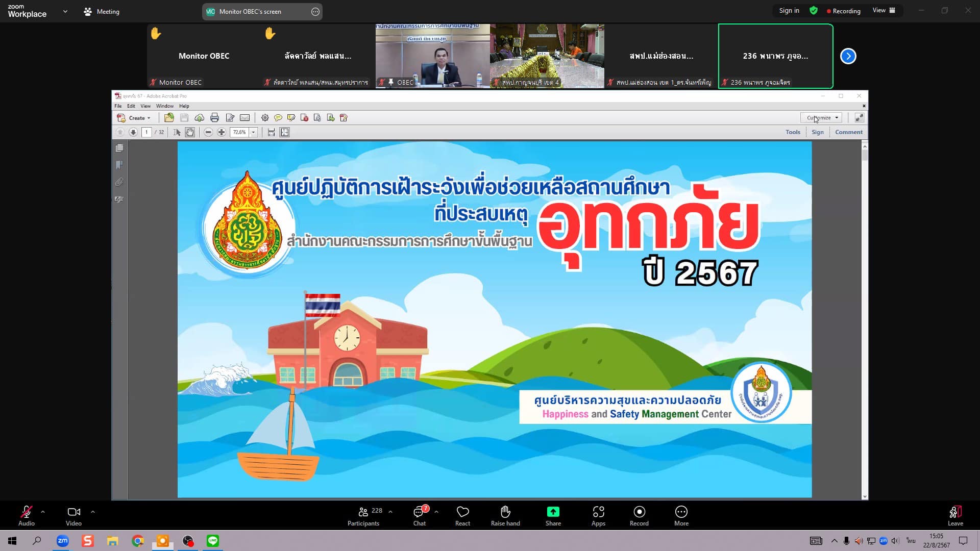The image size is (980, 551).
Task: Click the Record button
Action: pos(639,515)
